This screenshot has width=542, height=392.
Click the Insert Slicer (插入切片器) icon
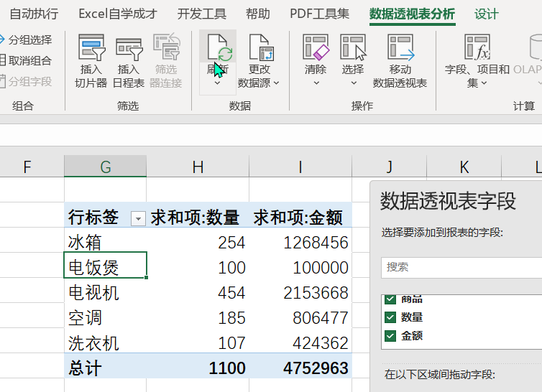(x=91, y=47)
